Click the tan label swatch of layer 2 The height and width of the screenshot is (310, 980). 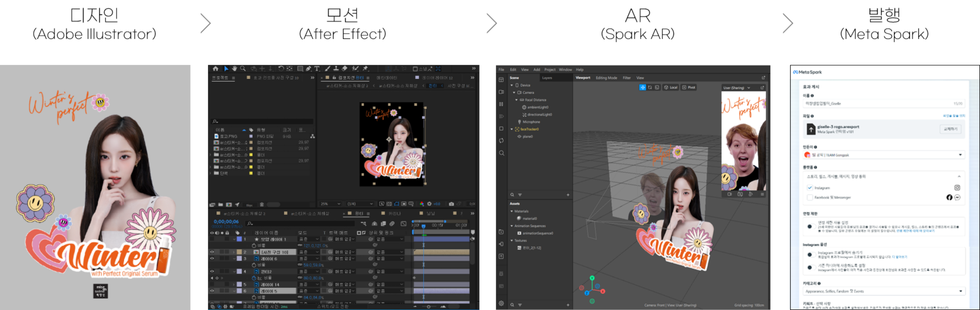click(239, 252)
